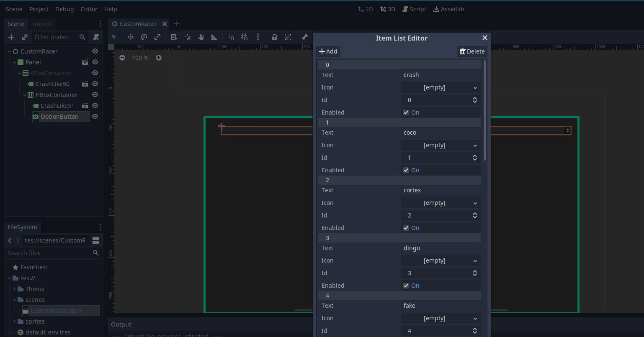Switch to the Script workspace

[414, 9]
